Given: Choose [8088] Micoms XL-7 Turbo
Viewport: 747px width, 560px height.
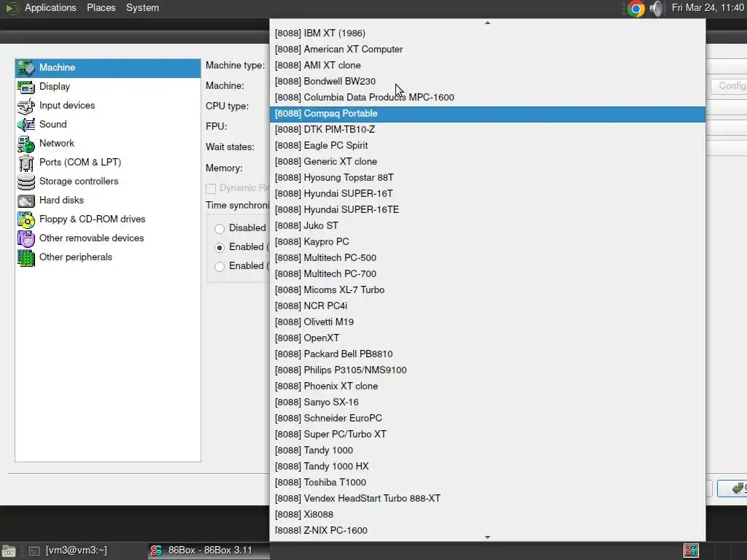Looking at the screenshot, I should point(487,290).
